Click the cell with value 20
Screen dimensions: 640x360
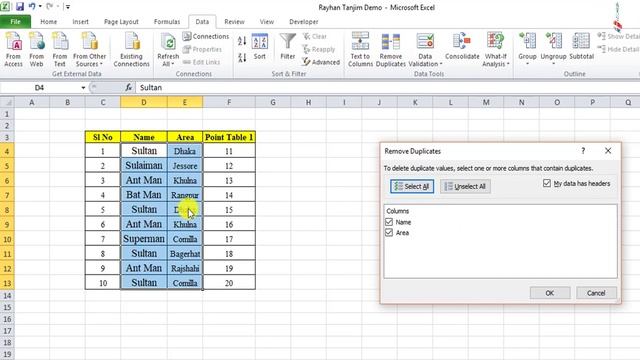[x=229, y=283]
